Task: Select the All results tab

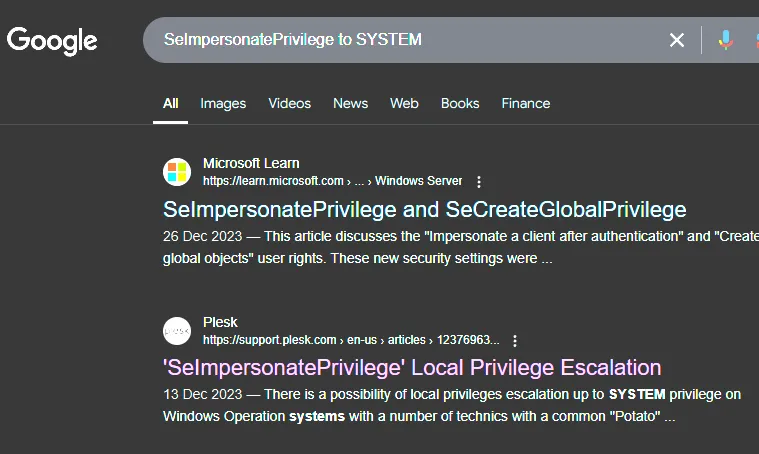Action: tap(170, 104)
